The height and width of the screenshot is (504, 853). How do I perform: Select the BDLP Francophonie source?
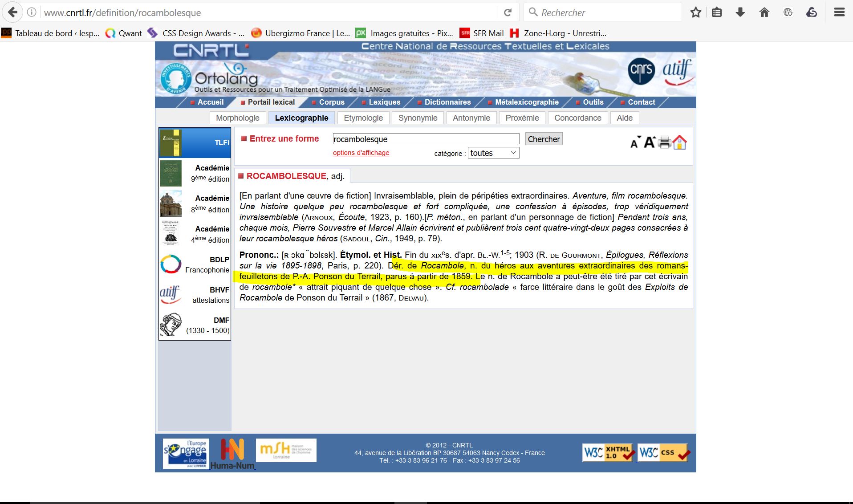point(195,264)
